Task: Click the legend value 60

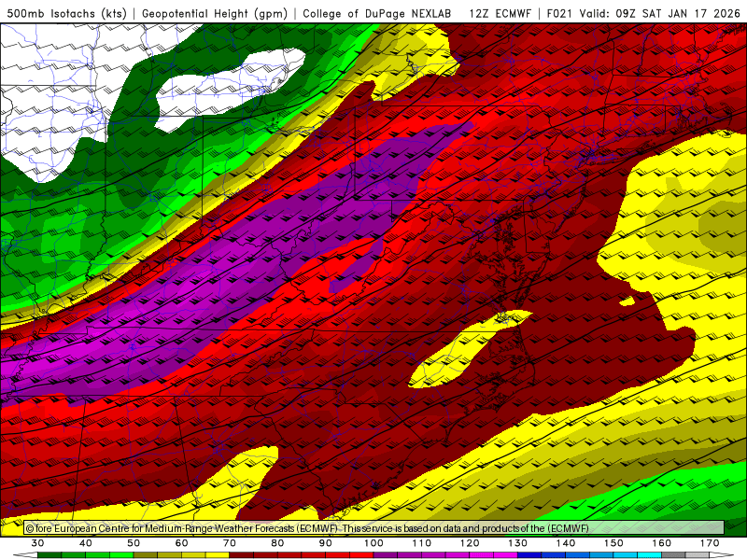Action: (181, 543)
